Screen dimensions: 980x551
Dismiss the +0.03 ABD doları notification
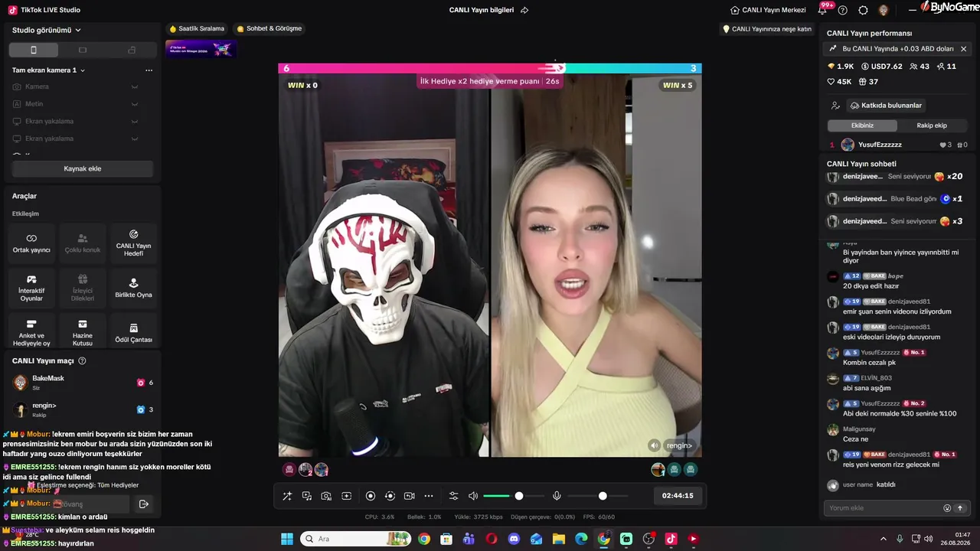pos(963,49)
